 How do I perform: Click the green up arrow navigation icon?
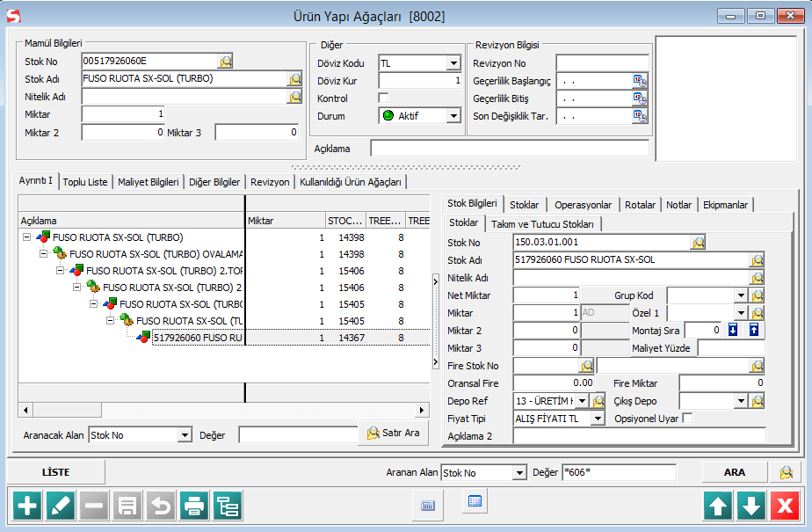click(x=718, y=506)
